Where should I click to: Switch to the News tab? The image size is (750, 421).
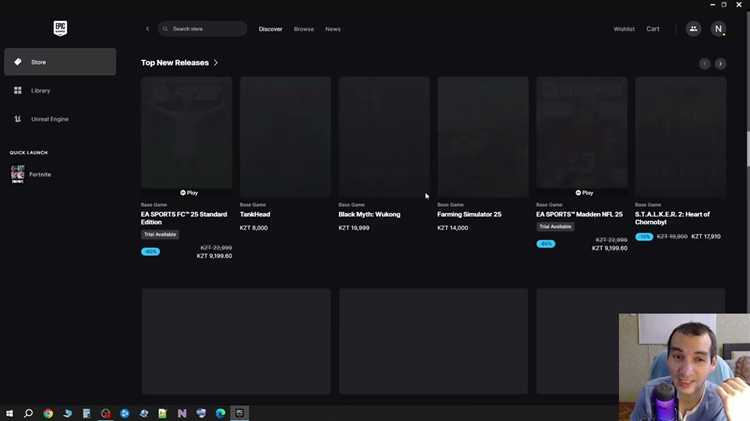point(333,29)
